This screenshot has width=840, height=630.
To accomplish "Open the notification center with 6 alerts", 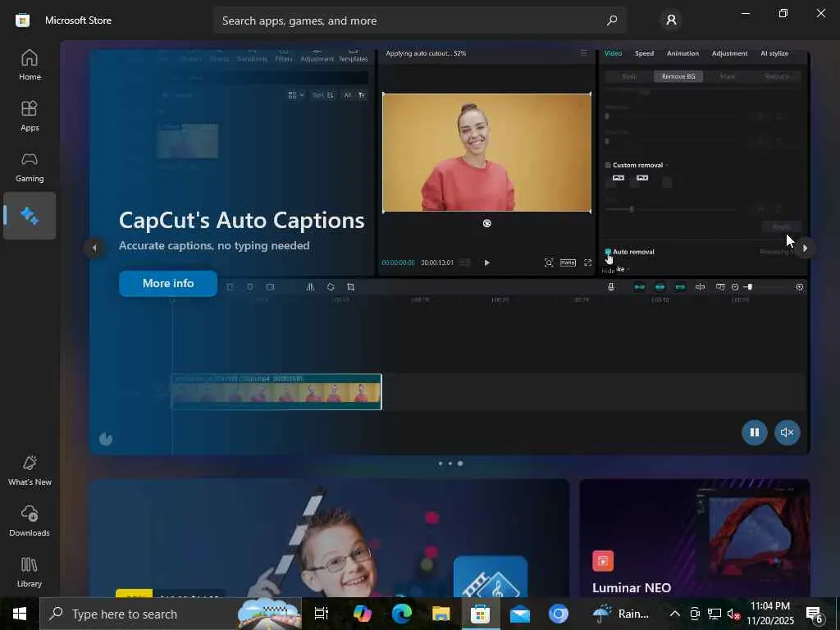I will pyautogui.click(x=815, y=614).
